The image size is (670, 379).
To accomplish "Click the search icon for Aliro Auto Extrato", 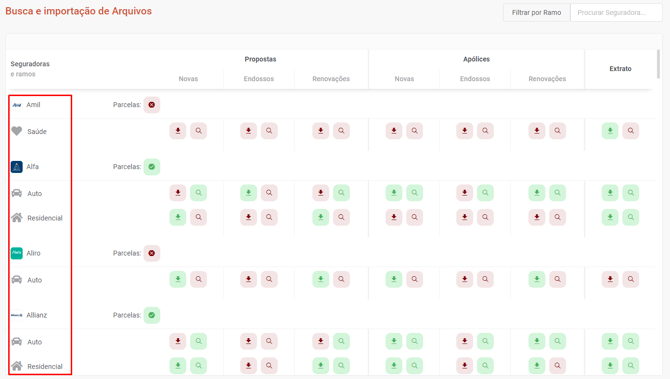I will (631, 279).
